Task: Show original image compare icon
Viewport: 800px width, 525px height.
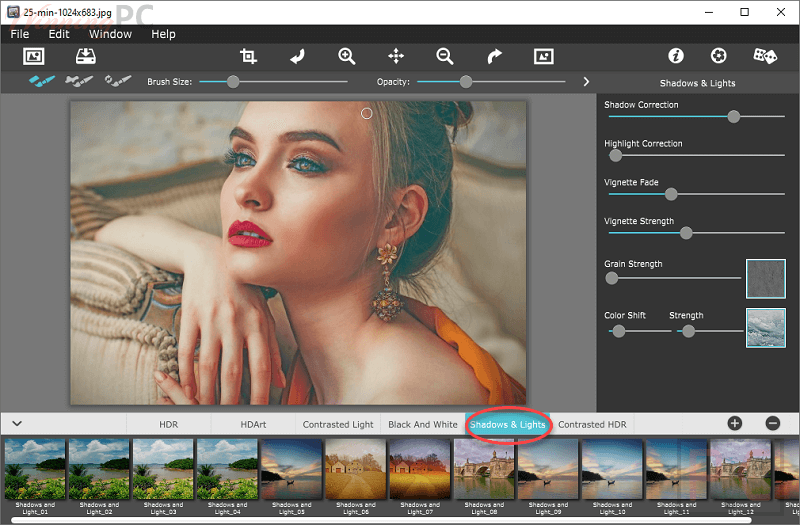Action: pos(544,56)
